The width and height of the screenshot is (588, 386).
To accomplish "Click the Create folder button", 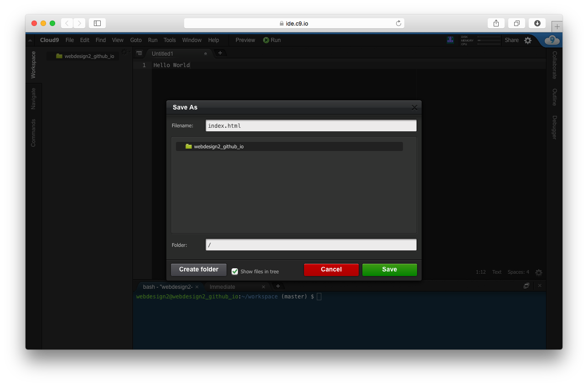I will (x=198, y=270).
